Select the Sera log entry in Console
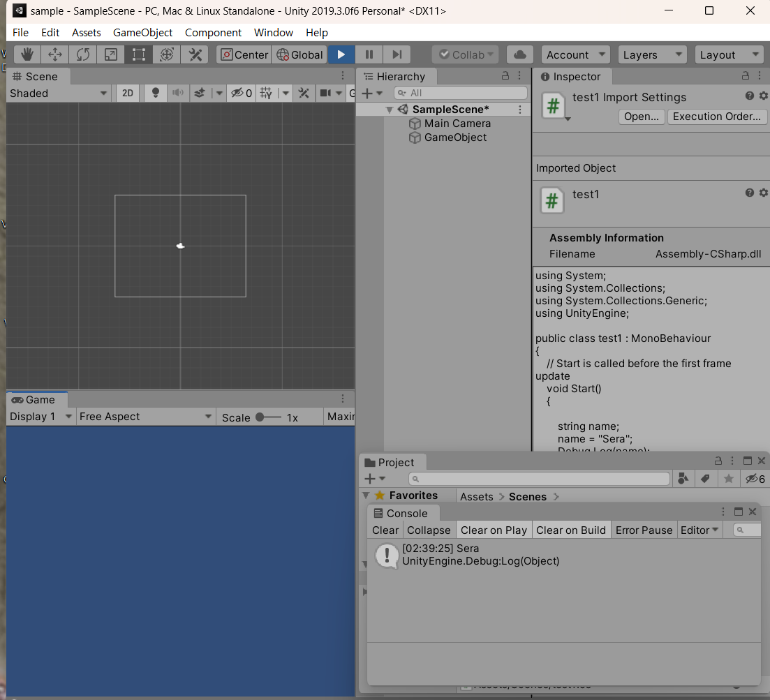This screenshot has height=700, width=770. 564,555
